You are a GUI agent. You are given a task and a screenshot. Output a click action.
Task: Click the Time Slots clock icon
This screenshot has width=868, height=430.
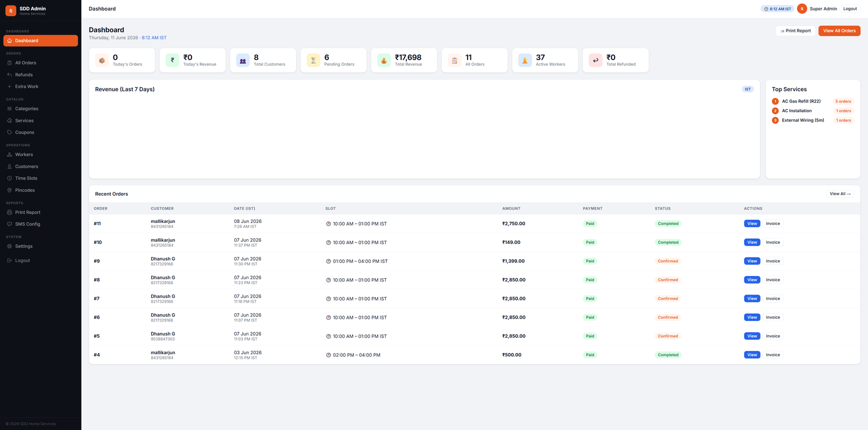tap(9, 178)
